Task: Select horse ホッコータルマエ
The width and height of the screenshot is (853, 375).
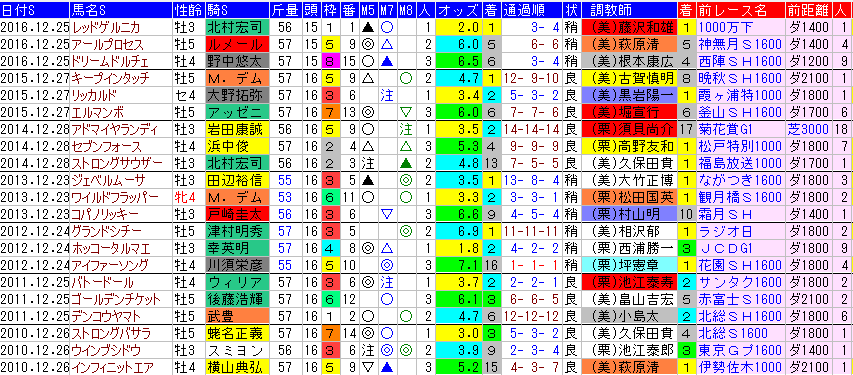Action: coord(112,248)
